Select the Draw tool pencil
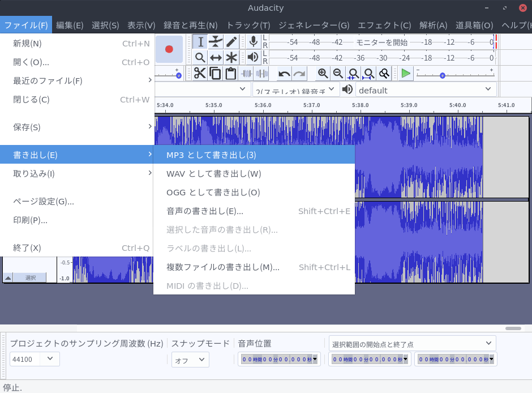This screenshot has height=393, width=532. point(231,41)
